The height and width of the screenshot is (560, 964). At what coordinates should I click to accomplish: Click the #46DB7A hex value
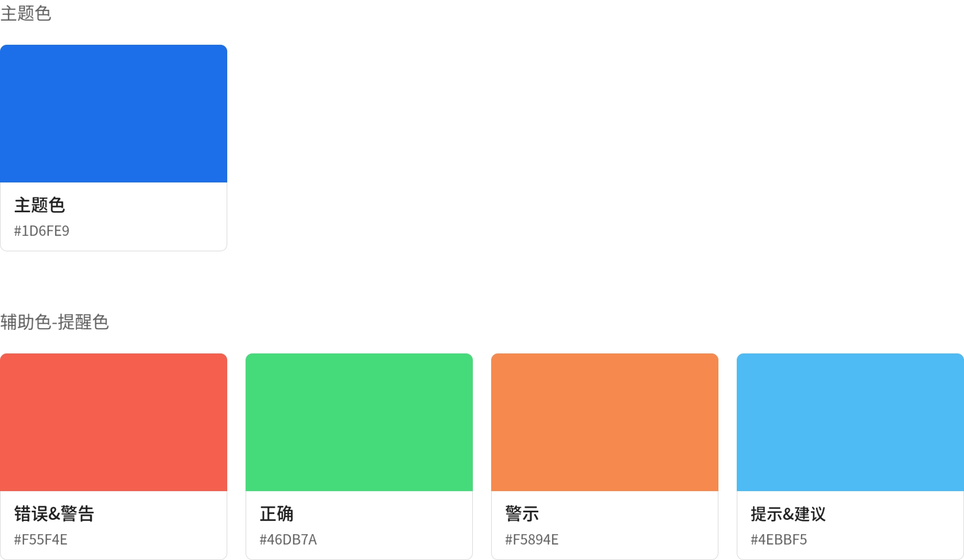(288, 539)
